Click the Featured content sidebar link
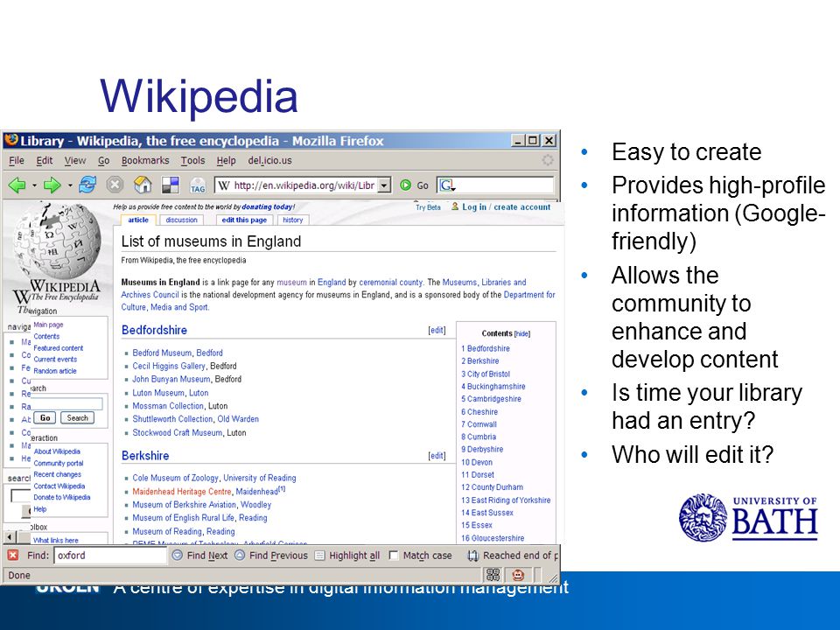The image size is (840, 630). coord(58,347)
